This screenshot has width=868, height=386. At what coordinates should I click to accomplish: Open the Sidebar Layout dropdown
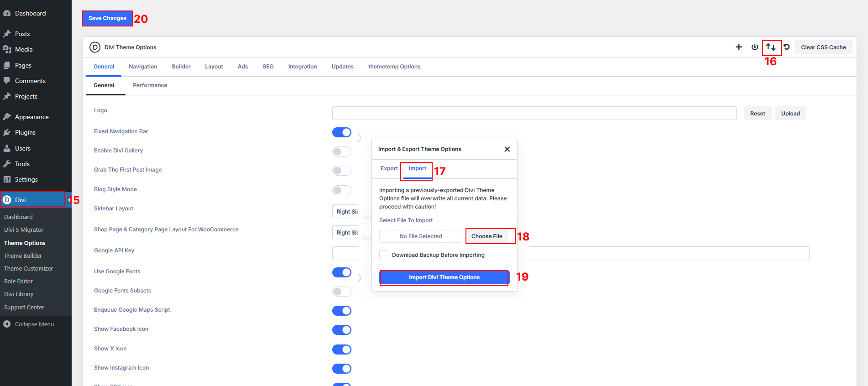(x=345, y=212)
